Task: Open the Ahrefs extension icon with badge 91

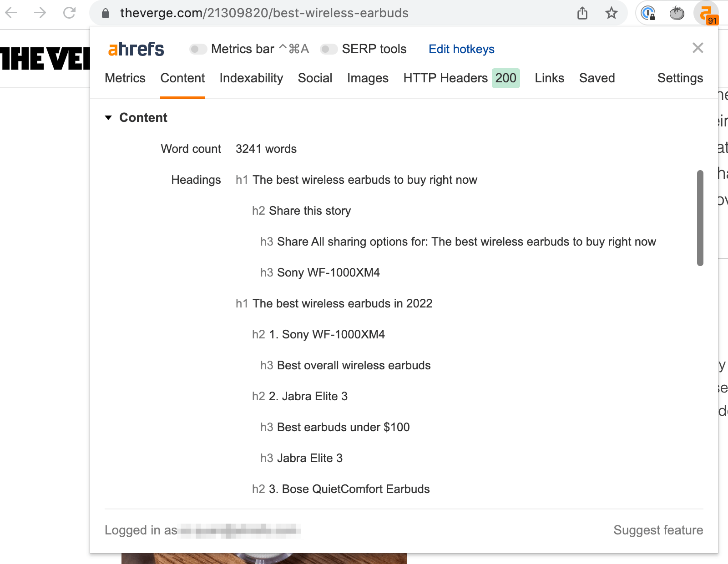Action: click(707, 14)
